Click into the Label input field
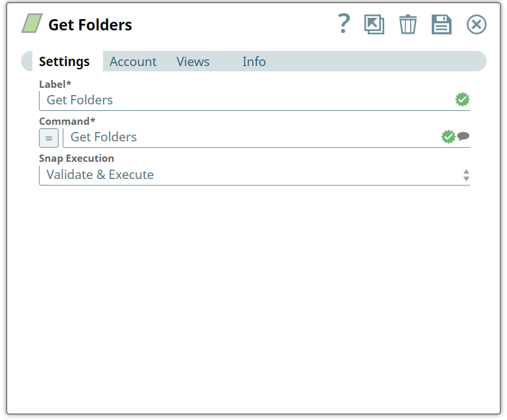The height and width of the screenshot is (420, 507). [x=254, y=100]
